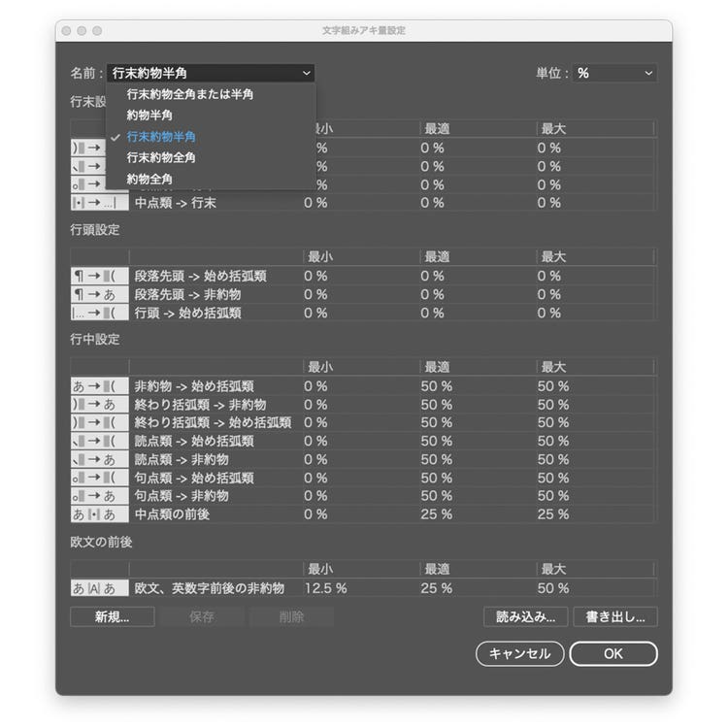This screenshot has width=728, height=728.
Task: Edit 最適 25 % of 欧文、英数字前後の非約物
Action: coord(437,588)
